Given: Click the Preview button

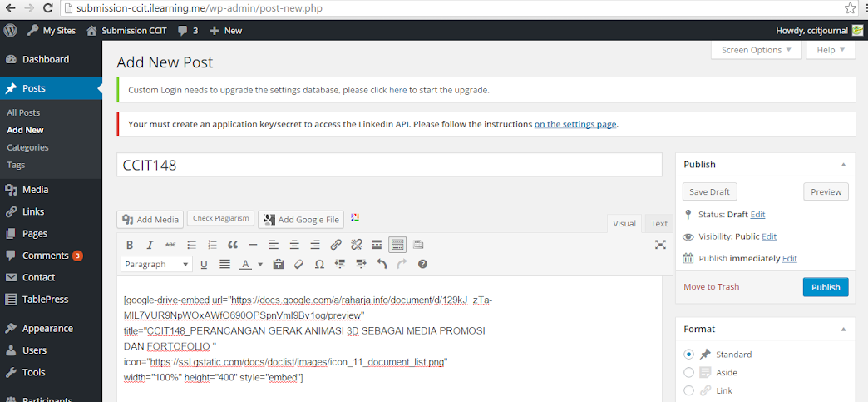Looking at the screenshot, I should [x=826, y=192].
